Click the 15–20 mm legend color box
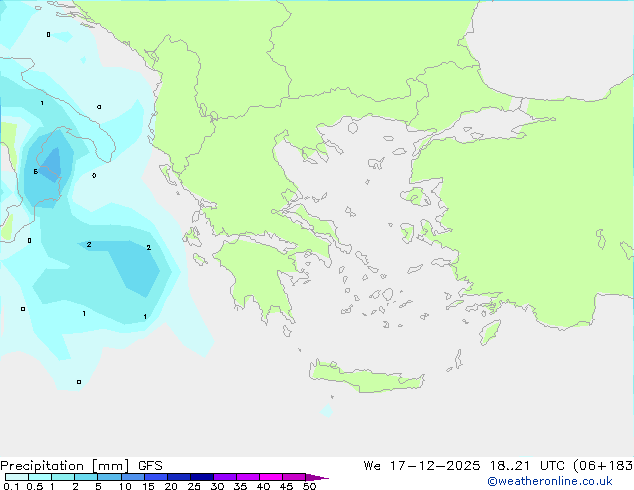This screenshot has width=634, height=490. (155, 477)
